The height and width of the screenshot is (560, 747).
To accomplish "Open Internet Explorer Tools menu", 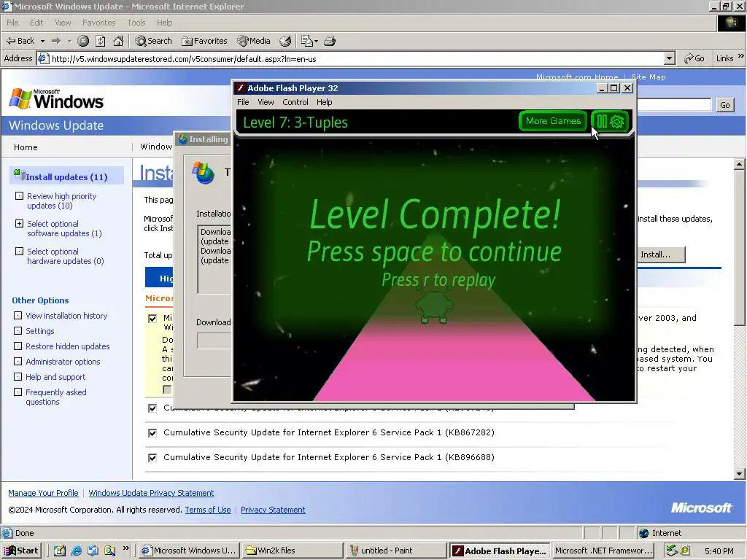I will click(x=136, y=23).
